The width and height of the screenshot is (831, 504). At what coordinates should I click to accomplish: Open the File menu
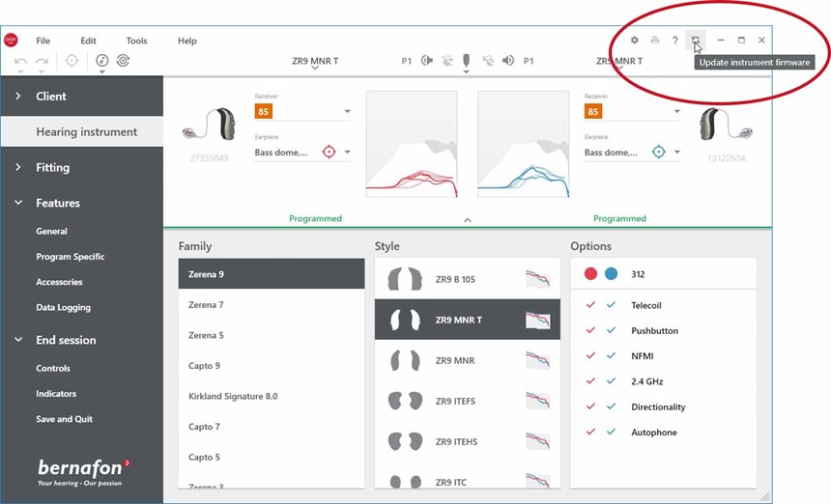43,41
